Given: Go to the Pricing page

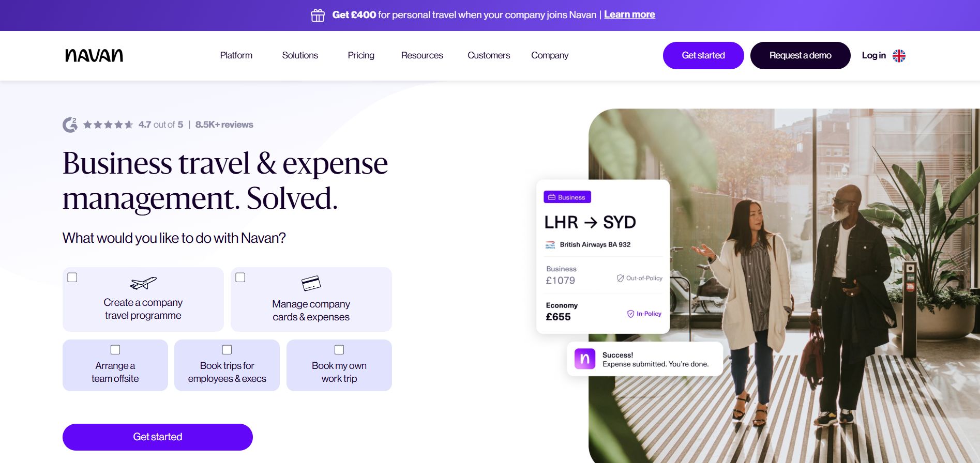Looking at the screenshot, I should coord(361,55).
